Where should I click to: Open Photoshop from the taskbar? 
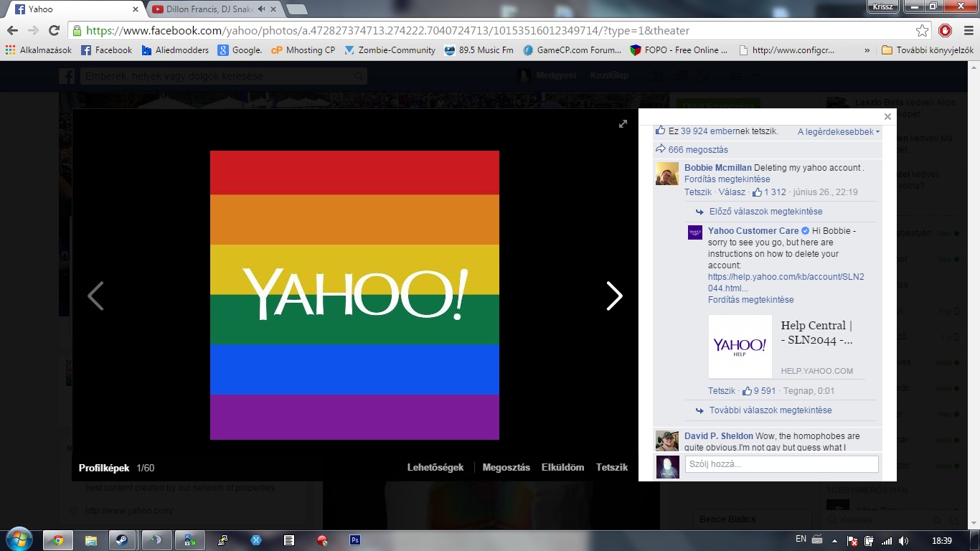(x=354, y=540)
